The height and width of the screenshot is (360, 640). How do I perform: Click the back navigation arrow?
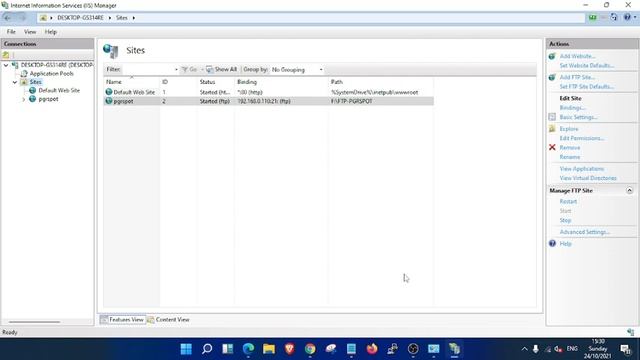coord(8,18)
